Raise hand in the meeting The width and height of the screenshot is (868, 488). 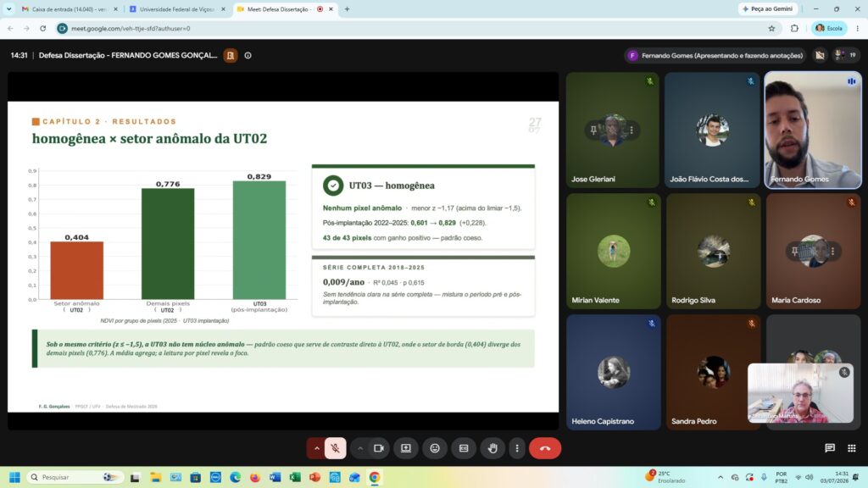[492, 448]
